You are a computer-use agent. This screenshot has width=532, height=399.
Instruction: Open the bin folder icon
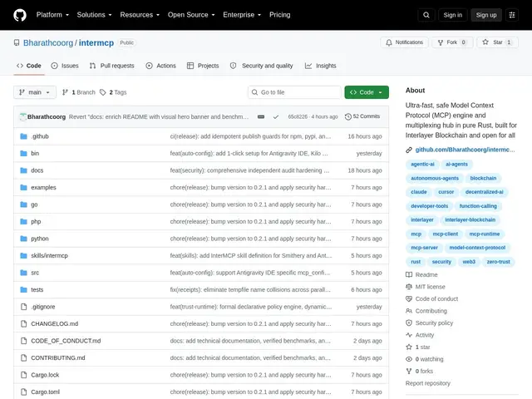point(23,153)
